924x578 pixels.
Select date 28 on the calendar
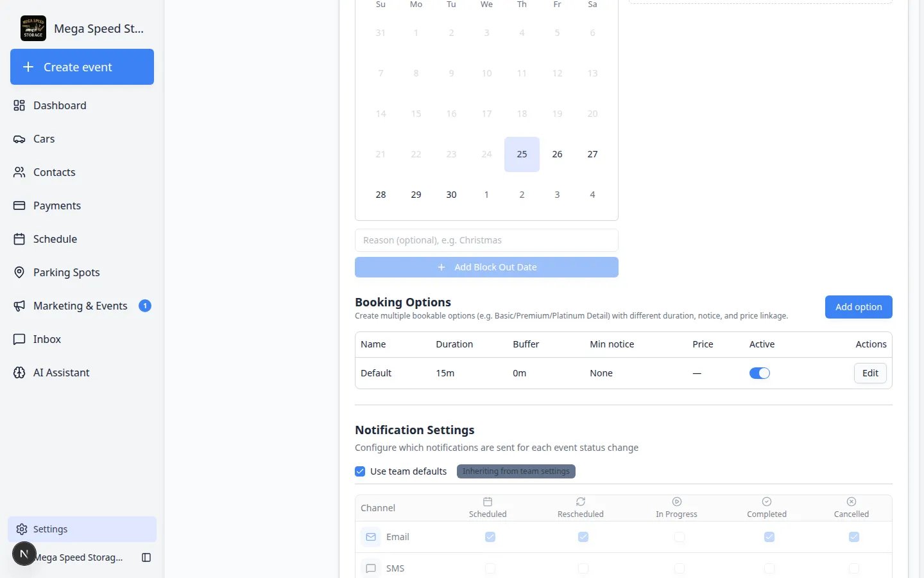coord(381,195)
